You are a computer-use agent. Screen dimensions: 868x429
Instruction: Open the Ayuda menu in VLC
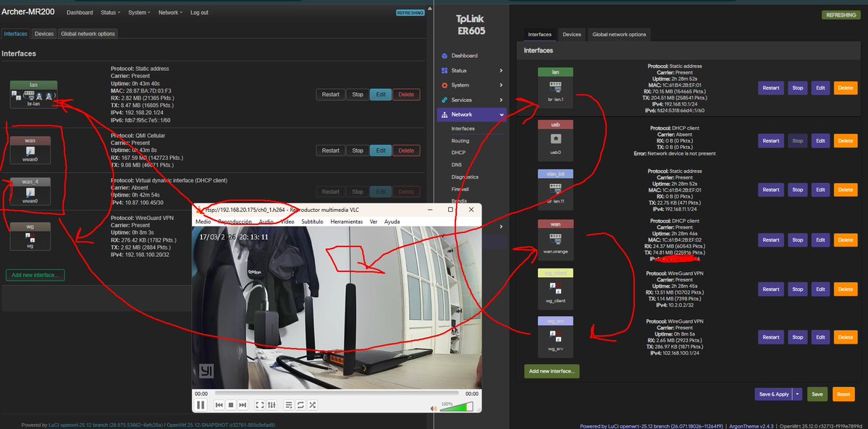tap(392, 221)
